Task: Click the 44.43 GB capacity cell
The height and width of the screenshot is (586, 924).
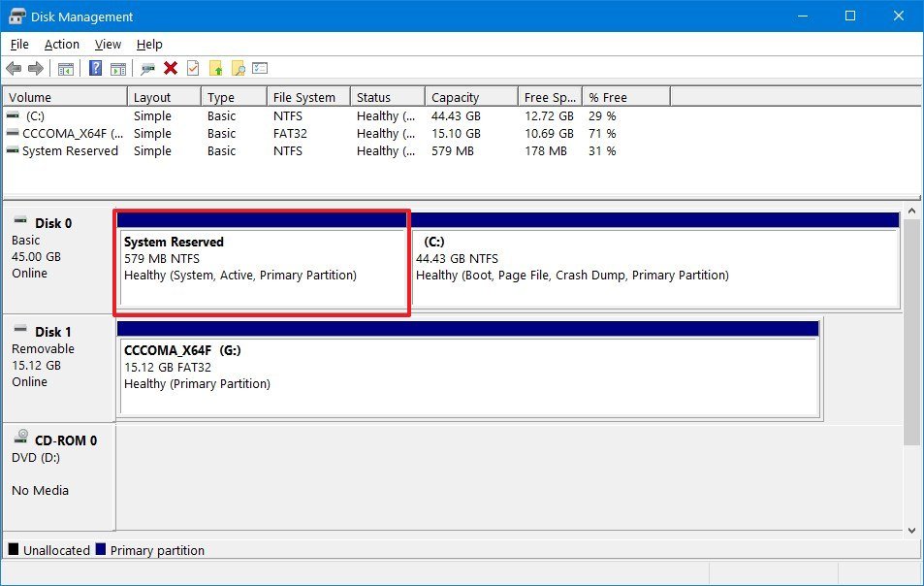Action: point(456,116)
